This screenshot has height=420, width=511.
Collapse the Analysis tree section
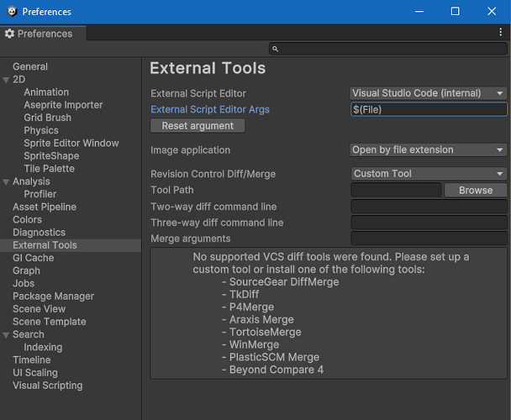coord(7,181)
